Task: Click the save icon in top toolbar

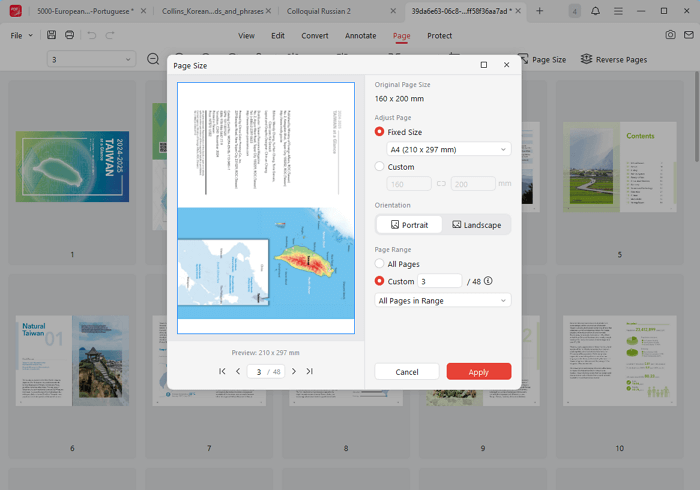Action: tap(50, 35)
